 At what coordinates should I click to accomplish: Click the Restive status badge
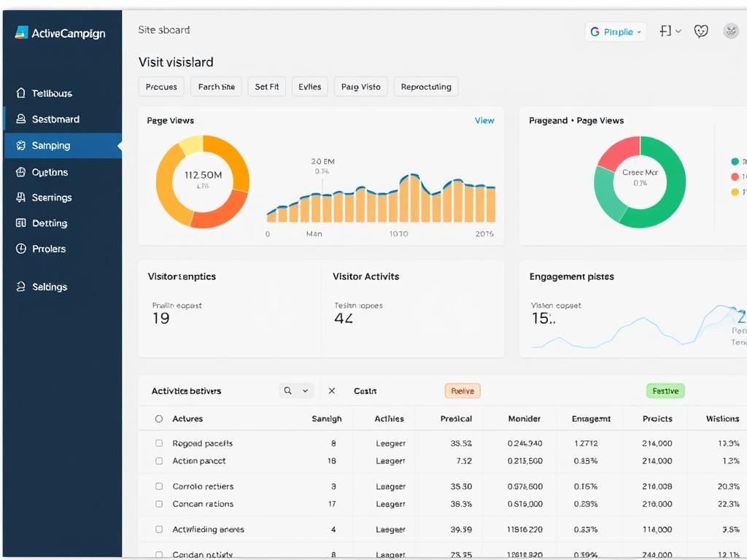462,391
